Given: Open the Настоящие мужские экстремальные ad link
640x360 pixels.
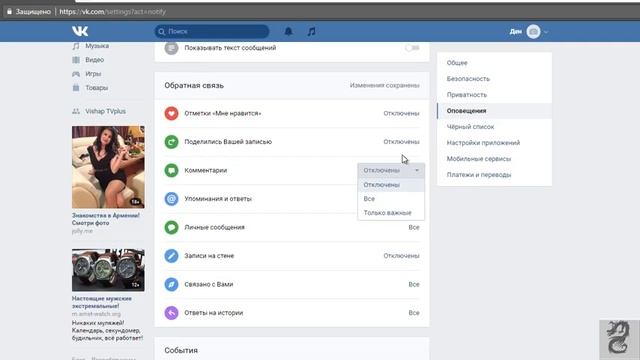Looking at the screenshot, I should pyautogui.click(x=102, y=302).
